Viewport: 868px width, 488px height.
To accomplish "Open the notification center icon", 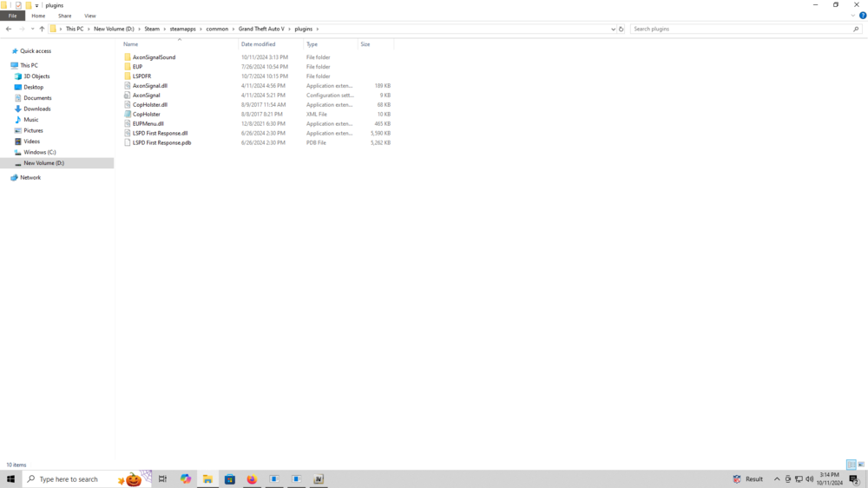I will [855, 479].
